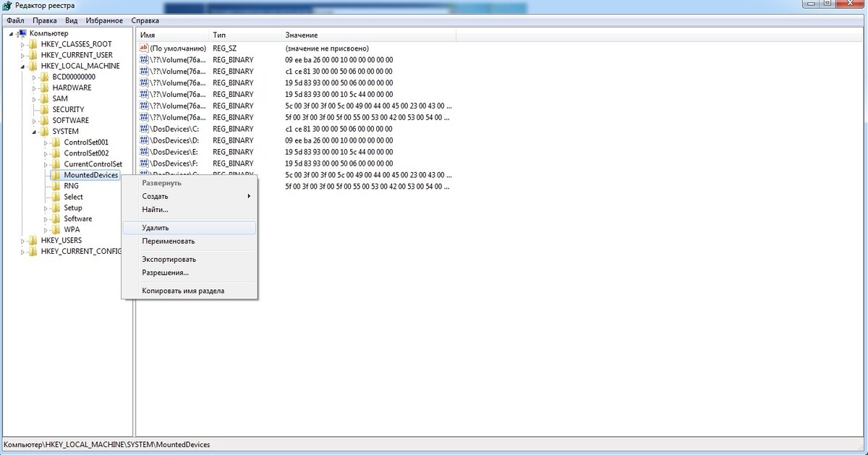Image resolution: width=868 pixels, height=455 pixels.
Task: Expand the SOFTWARE key arrow
Action: pyautogui.click(x=35, y=121)
